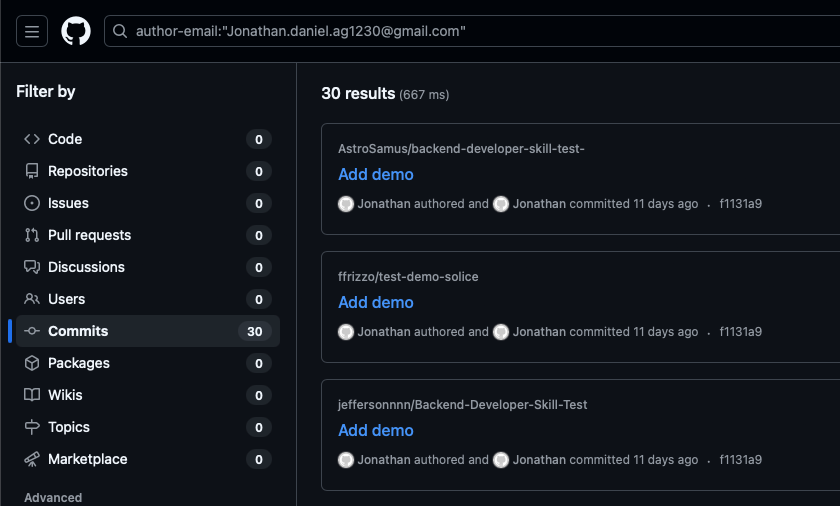This screenshot has height=506, width=840.
Task: Select the Code filter icon
Action: [x=32, y=139]
